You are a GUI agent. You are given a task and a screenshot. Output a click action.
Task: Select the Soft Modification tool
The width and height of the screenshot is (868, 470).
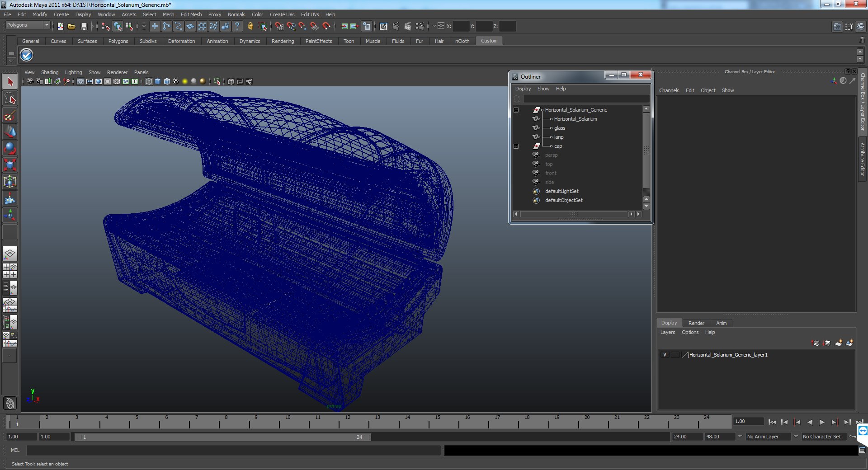tap(10, 198)
